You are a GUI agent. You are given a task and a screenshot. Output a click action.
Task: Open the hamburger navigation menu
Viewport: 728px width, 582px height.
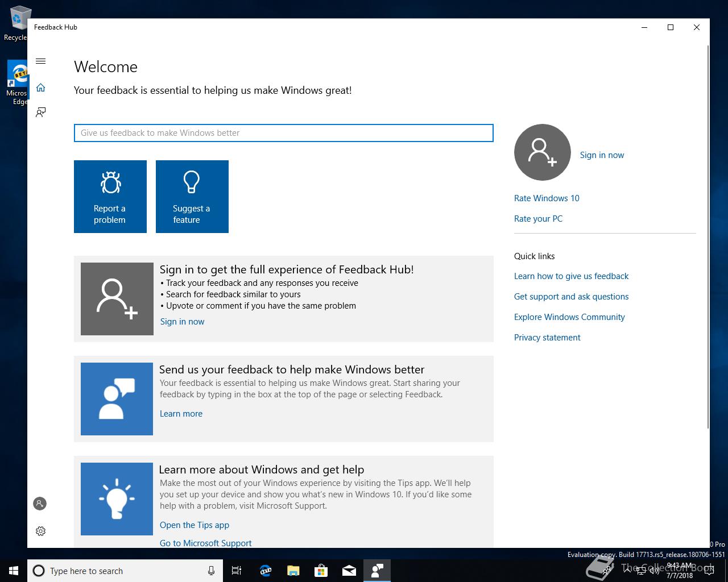[40, 61]
